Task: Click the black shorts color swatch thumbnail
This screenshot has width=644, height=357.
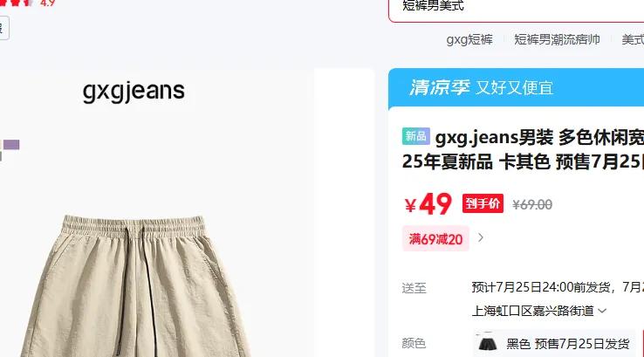Action: (488, 343)
